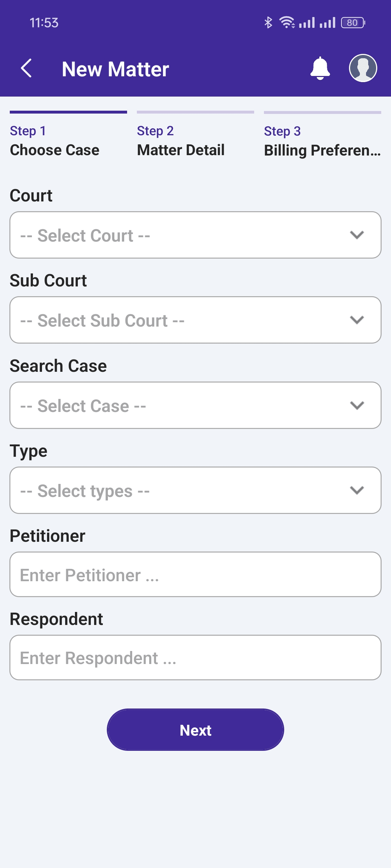Open the Select Sub Court dropdown
The width and height of the screenshot is (391, 868).
click(195, 320)
